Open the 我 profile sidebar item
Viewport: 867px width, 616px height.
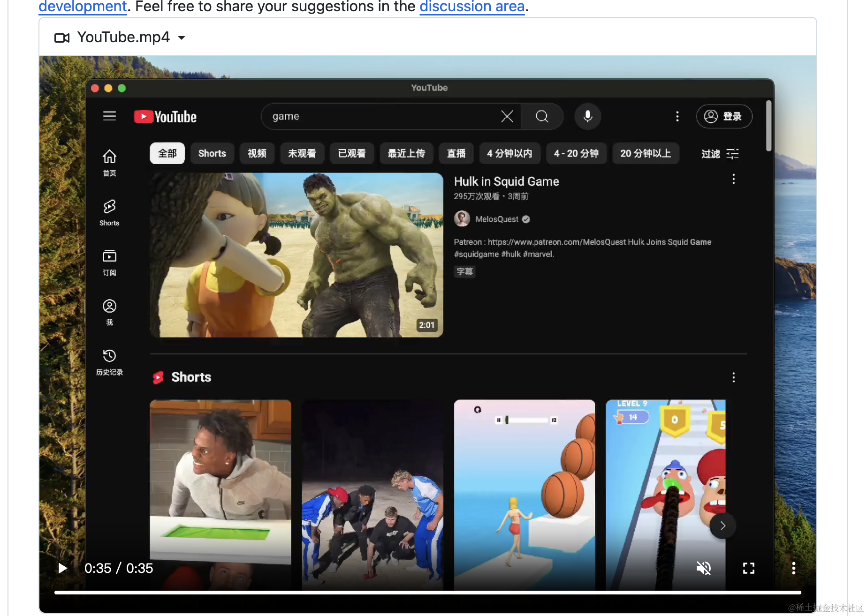coord(109,312)
